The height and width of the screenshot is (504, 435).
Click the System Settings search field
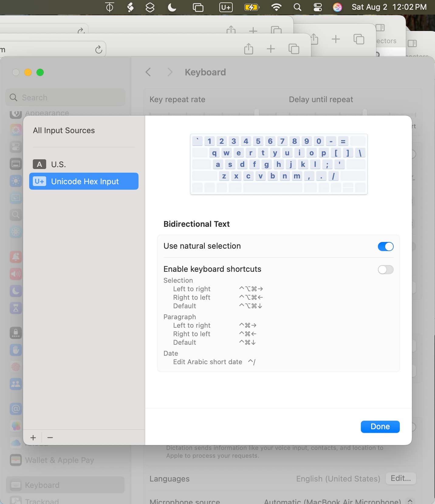pos(66,98)
